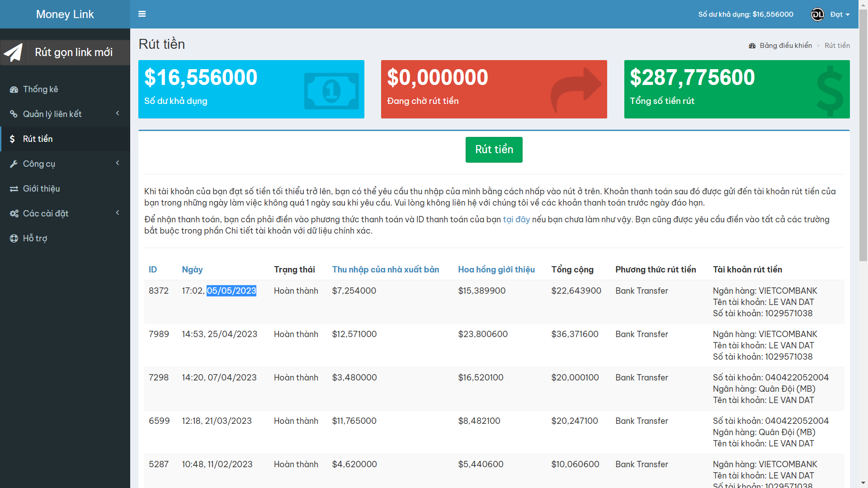The width and height of the screenshot is (868, 488).
Task: Expand the Quản lý liên kết chevron
Action: tap(118, 113)
